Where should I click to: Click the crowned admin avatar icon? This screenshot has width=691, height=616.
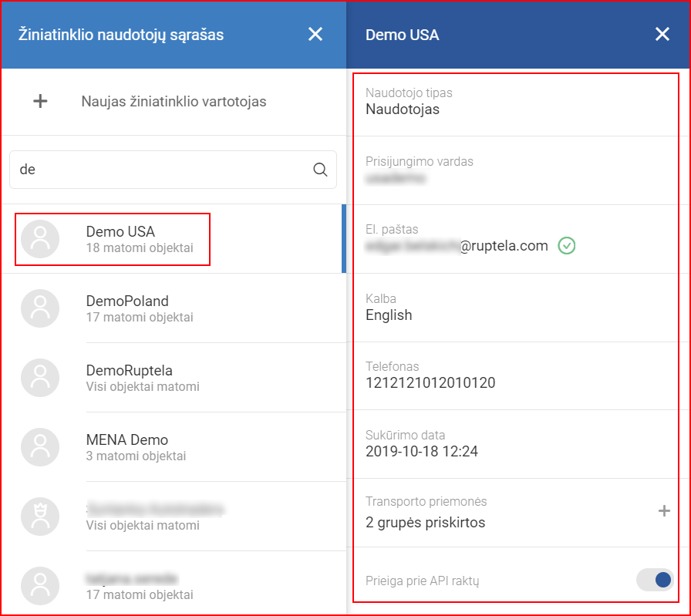point(40,517)
